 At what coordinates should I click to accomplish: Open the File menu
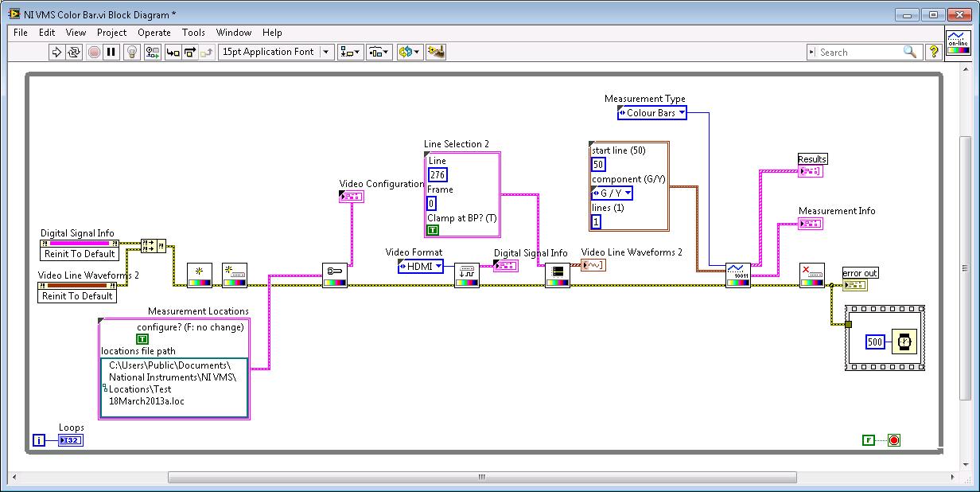tap(21, 33)
